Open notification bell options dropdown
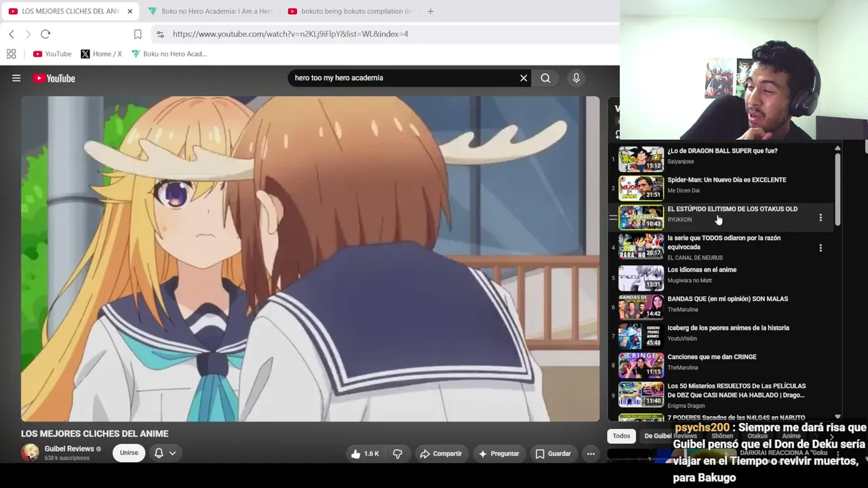868x488 pixels. coord(165,453)
